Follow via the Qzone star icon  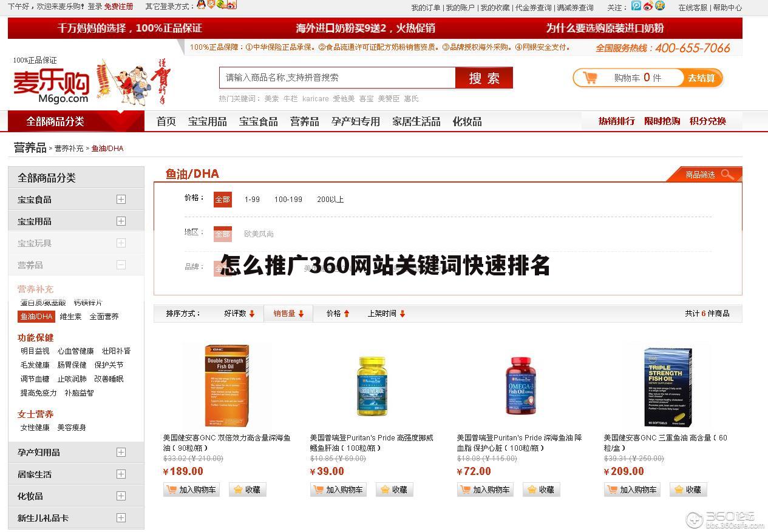[x=660, y=6]
